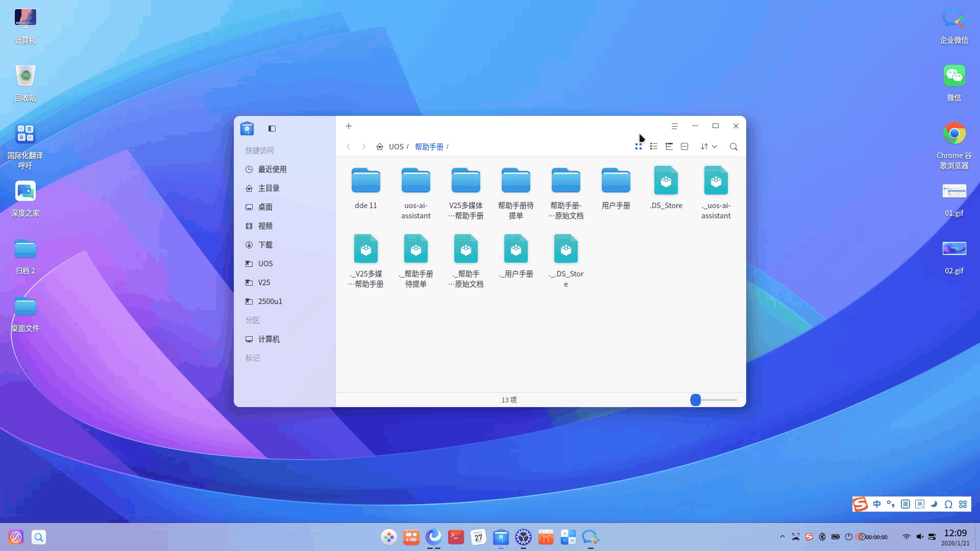The image size is (980, 551).
Task: Open new tab with plus button
Action: point(349,126)
